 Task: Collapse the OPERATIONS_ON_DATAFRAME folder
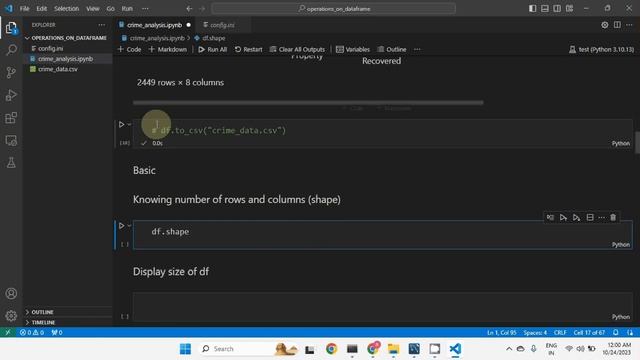[67, 38]
